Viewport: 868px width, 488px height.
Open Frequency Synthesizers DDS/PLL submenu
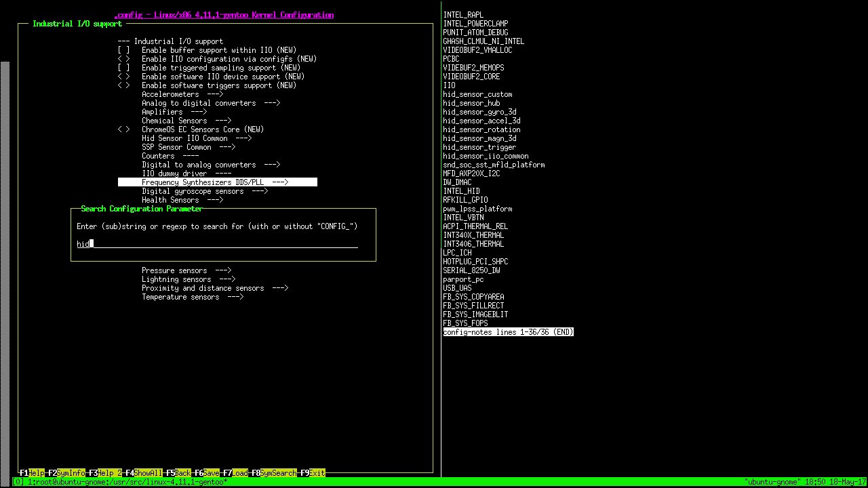pyautogui.click(x=217, y=182)
